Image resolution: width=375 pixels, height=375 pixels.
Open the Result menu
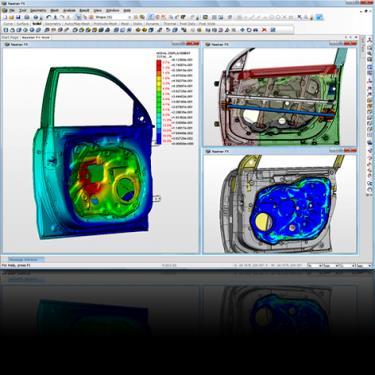(x=84, y=11)
